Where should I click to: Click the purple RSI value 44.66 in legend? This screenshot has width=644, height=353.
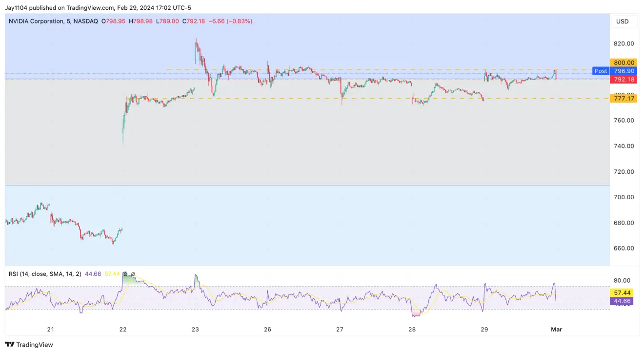[93, 274]
